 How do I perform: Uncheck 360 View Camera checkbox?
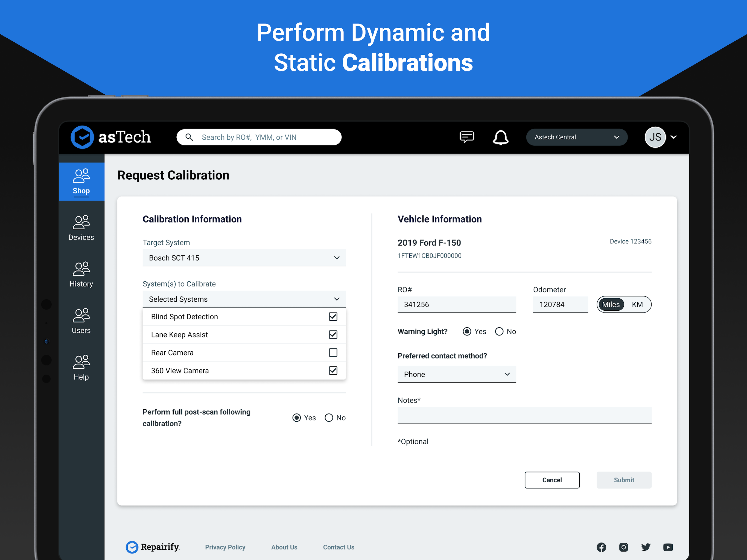[x=333, y=371]
